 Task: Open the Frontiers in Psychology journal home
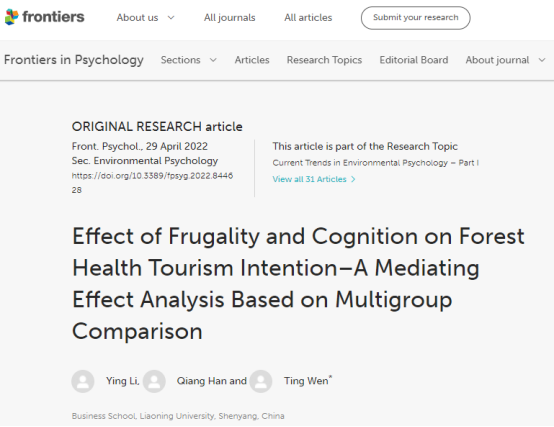(74, 60)
